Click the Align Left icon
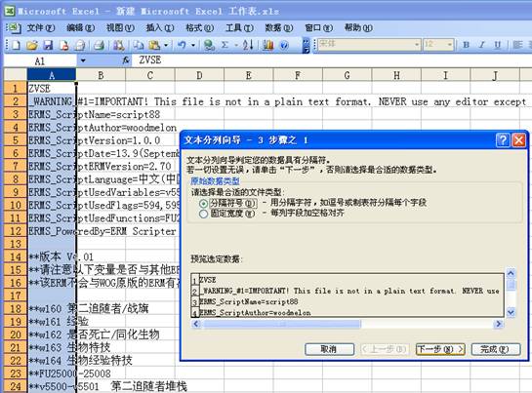The image size is (532, 393). coord(517,45)
